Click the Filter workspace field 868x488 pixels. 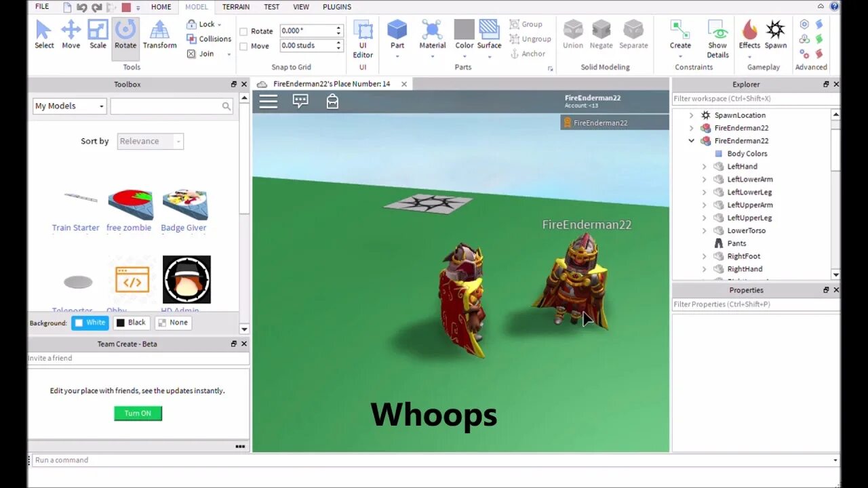755,99
